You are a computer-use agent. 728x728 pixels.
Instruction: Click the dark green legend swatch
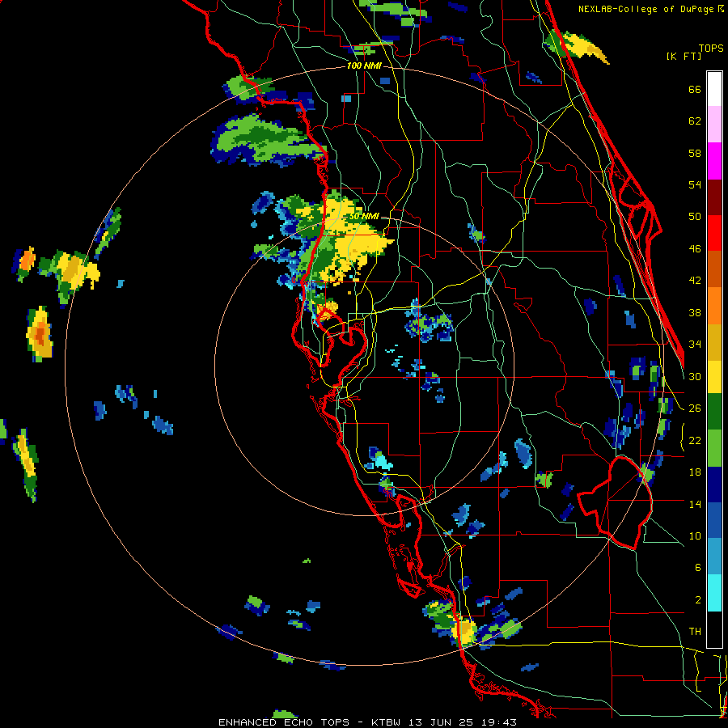tap(714, 412)
